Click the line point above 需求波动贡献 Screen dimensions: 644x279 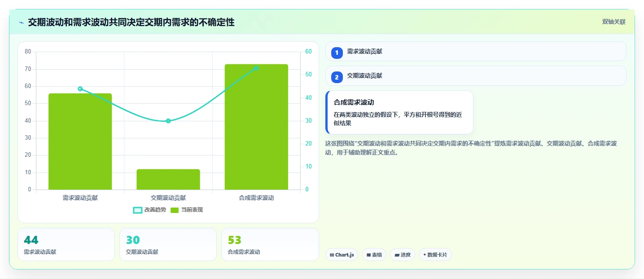pyautogui.click(x=80, y=89)
